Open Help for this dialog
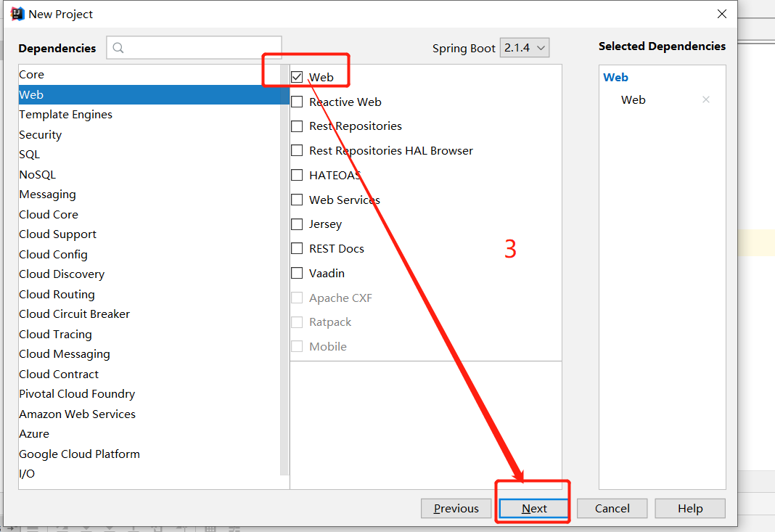The width and height of the screenshot is (775, 532). click(x=690, y=508)
